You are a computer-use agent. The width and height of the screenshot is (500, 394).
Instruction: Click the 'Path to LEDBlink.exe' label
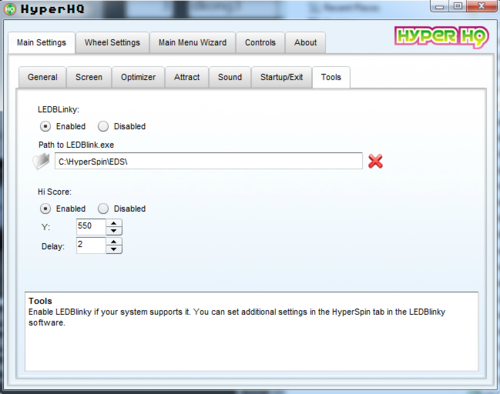click(x=76, y=145)
